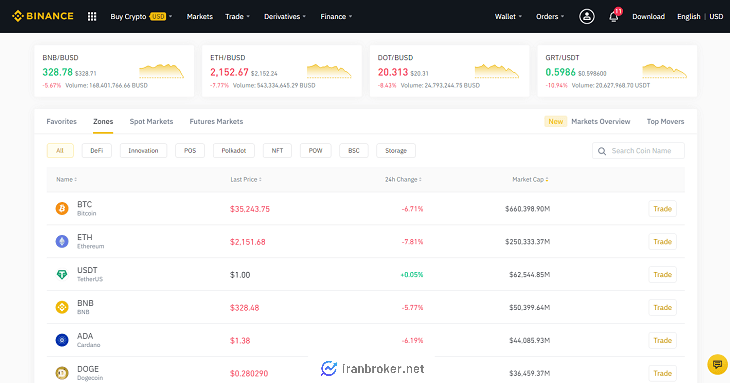730x383 pixels.
Task: Click the BTC price $35,243.75
Action: pos(250,209)
